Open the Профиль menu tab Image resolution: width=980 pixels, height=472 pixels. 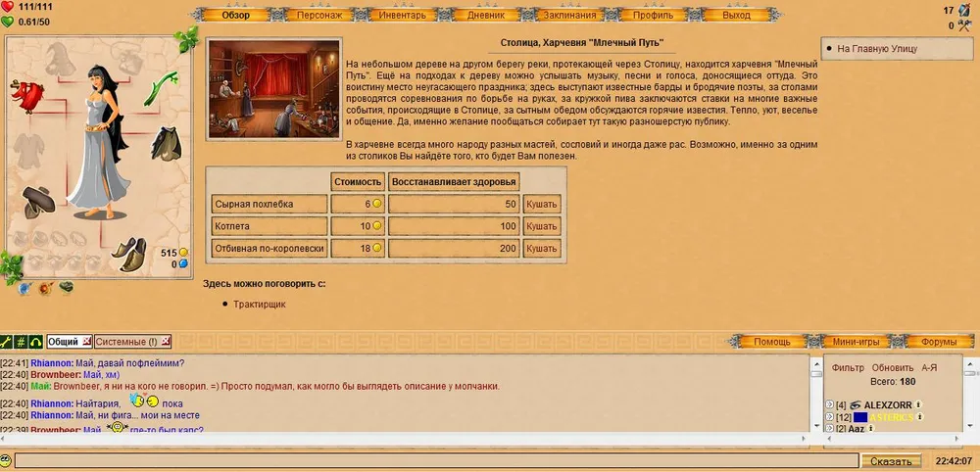[653, 15]
